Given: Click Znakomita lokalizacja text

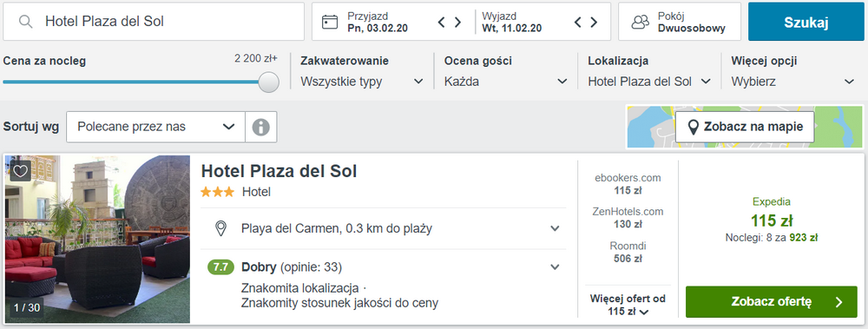Looking at the screenshot, I should pos(300,288).
